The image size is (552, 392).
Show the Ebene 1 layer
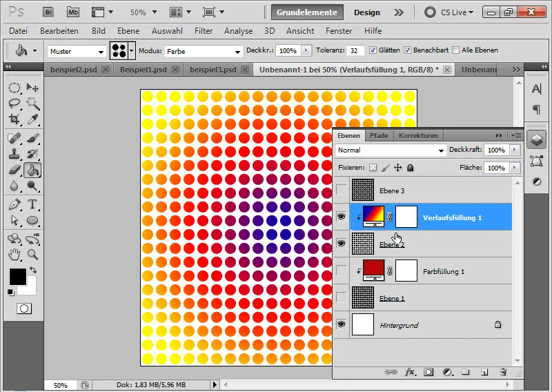point(341,297)
